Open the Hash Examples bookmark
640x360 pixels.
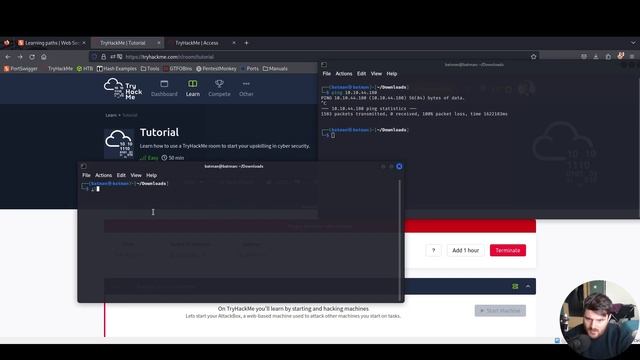coord(117,69)
